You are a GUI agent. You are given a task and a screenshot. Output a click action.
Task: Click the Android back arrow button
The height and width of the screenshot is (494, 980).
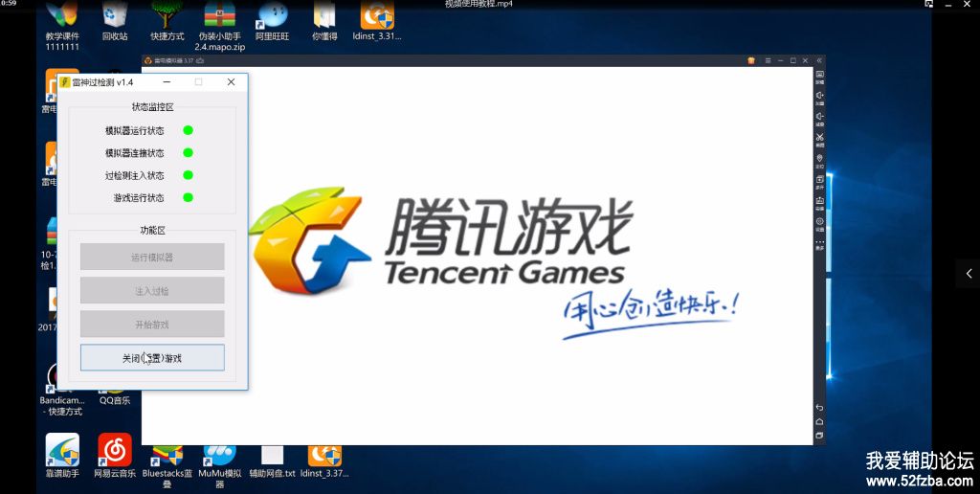(819, 408)
